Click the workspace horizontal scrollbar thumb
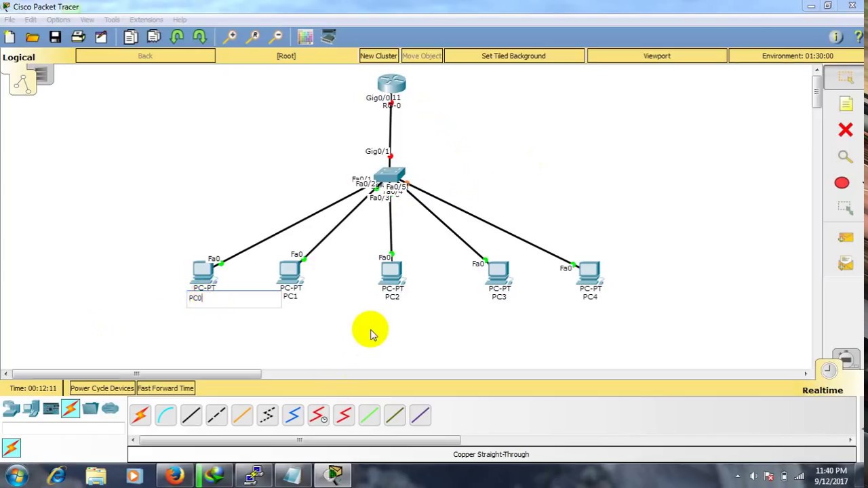The image size is (868, 488). pyautogui.click(x=136, y=373)
